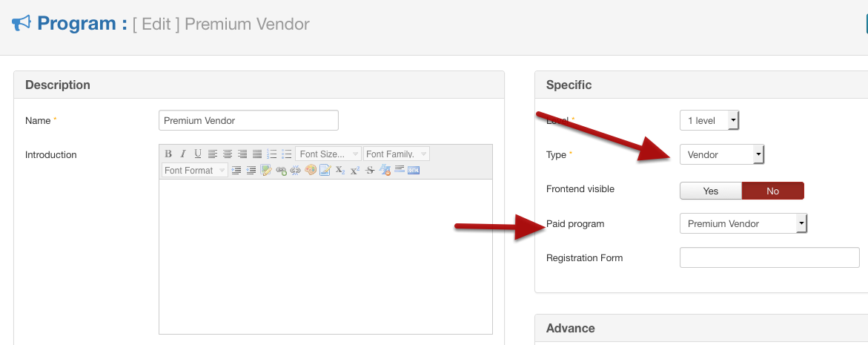Click the Name field containing Premium Vendor
Viewport: 868px width, 345px height.
point(248,120)
